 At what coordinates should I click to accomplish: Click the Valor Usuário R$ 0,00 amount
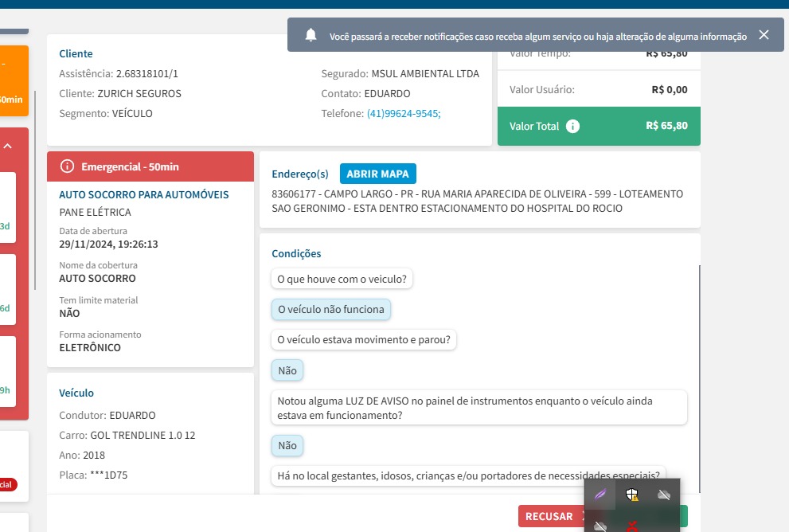pyautogui.click(x=670, y=89)
